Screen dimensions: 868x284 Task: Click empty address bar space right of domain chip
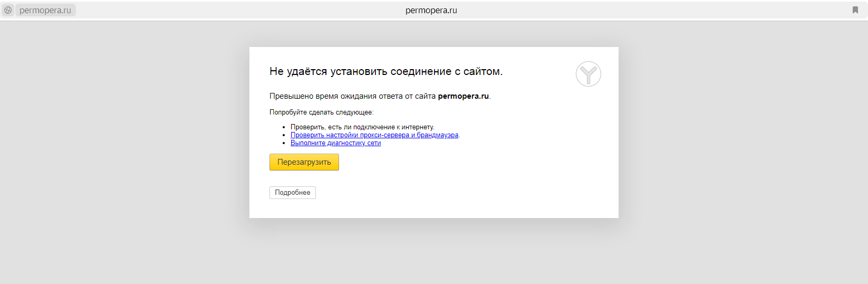tap(211, 11)
